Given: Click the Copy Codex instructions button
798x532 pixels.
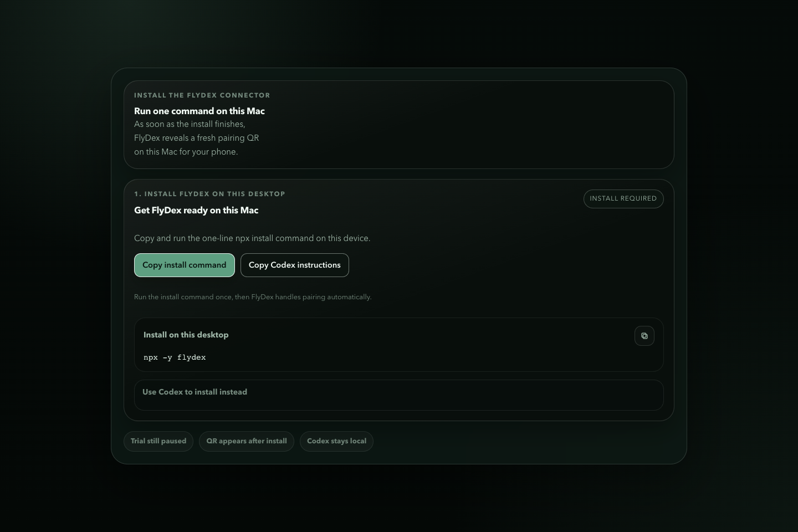Looking at the screenshot, I should pyautogui.click(x=295, y=265).
